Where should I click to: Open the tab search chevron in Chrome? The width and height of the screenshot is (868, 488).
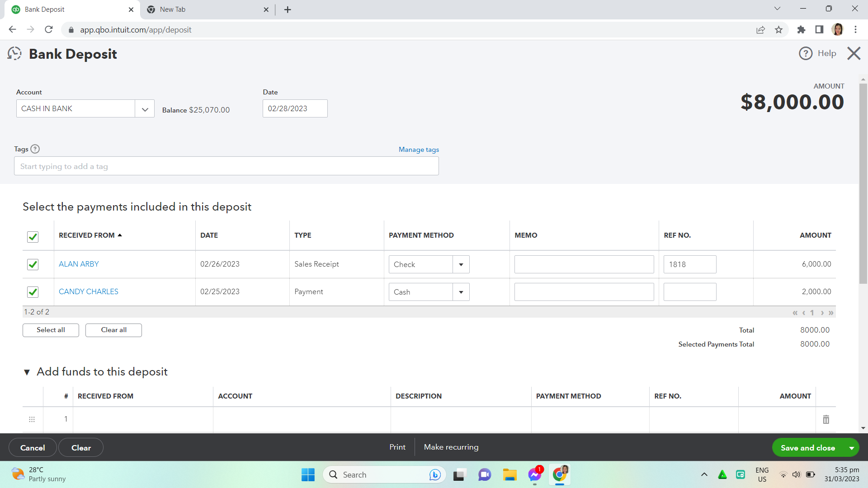click(777, 9)
